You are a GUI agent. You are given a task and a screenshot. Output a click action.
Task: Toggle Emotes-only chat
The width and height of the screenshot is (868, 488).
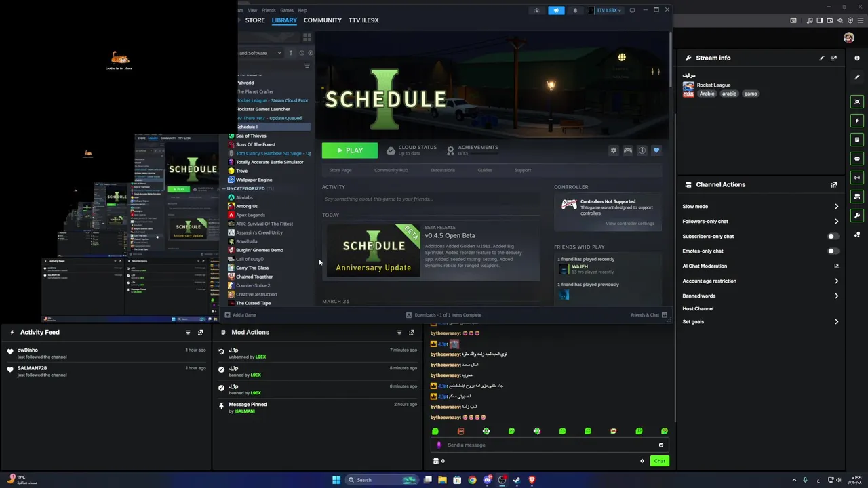[833, 251]
